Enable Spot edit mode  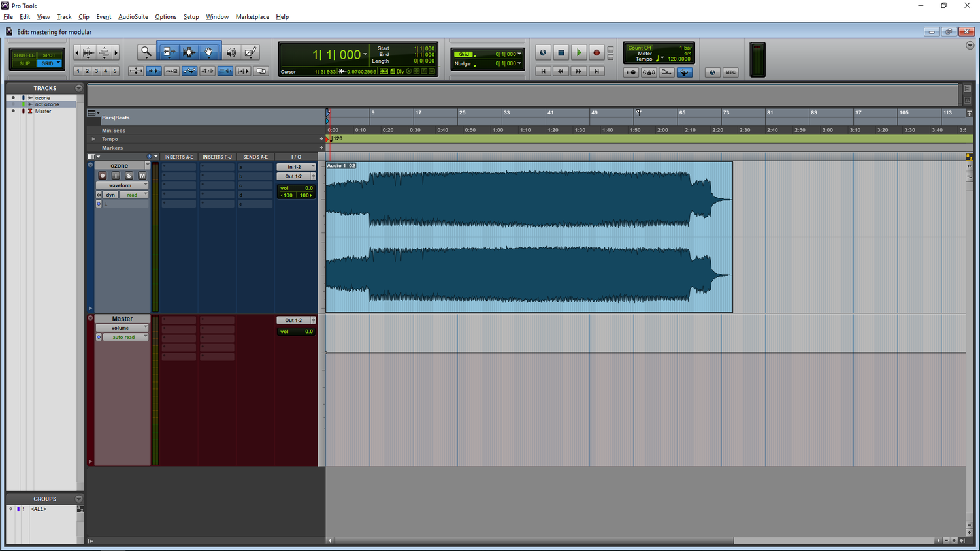tap(49, 55)
